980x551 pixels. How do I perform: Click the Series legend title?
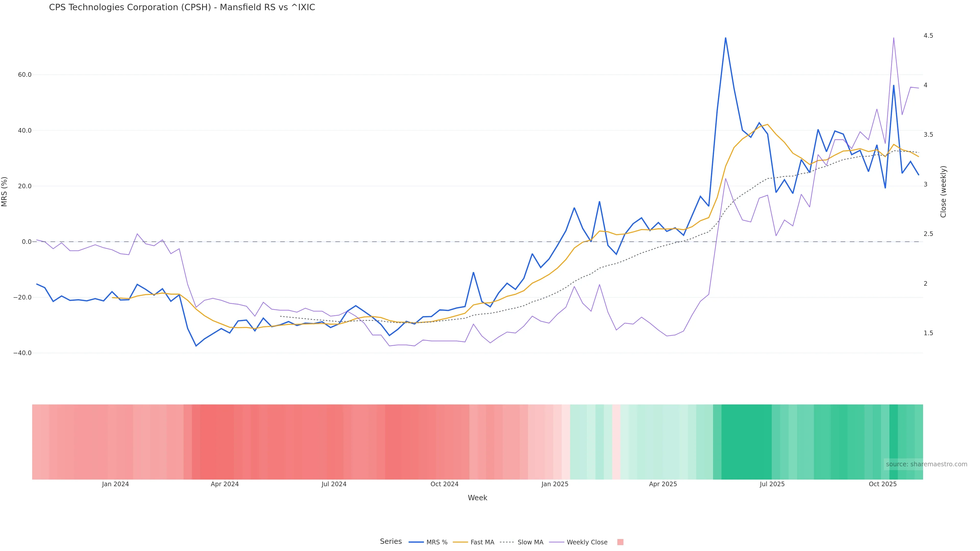(391, 542)
